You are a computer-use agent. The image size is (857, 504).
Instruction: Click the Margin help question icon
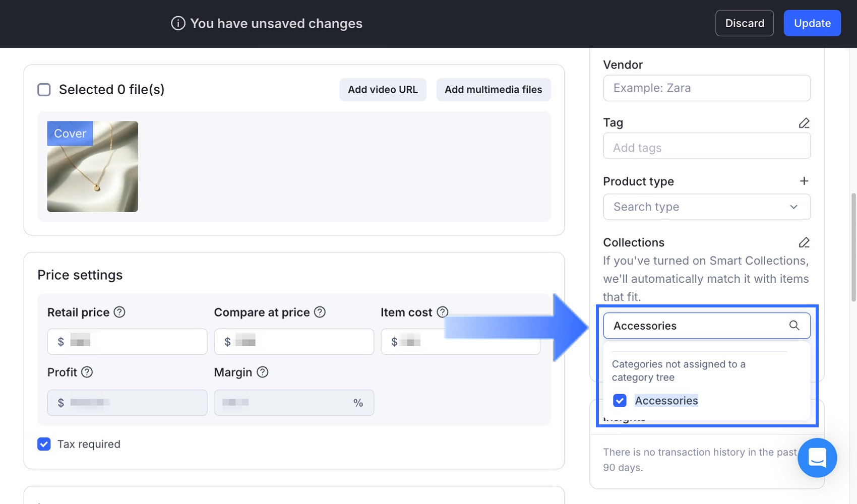[262, 372]
